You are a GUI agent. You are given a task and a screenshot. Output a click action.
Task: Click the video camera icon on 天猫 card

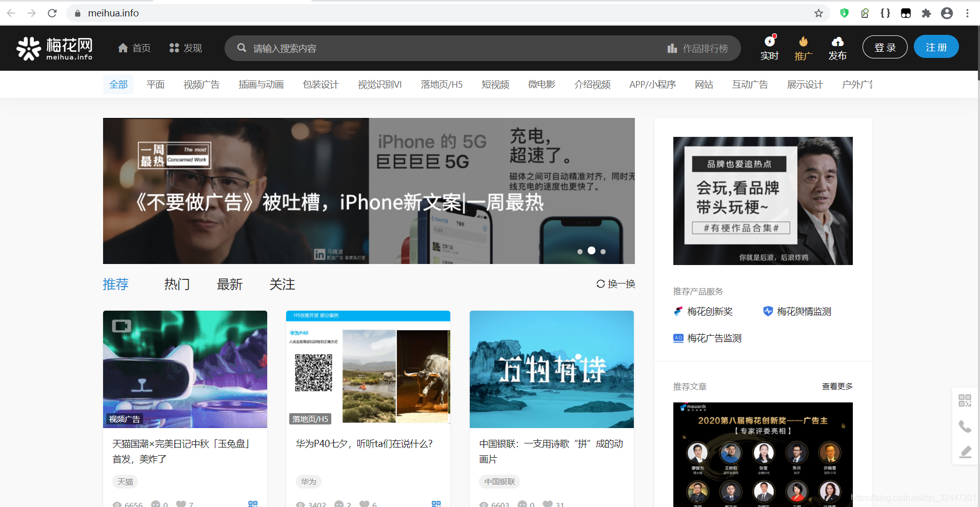(x=122, y=326)
